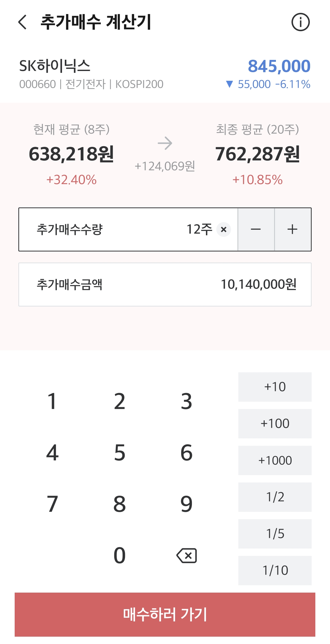The height and width of the screenshot is (644, 330).
Task: Select the 1/10 fraction button
Action: tap(275, 571)
